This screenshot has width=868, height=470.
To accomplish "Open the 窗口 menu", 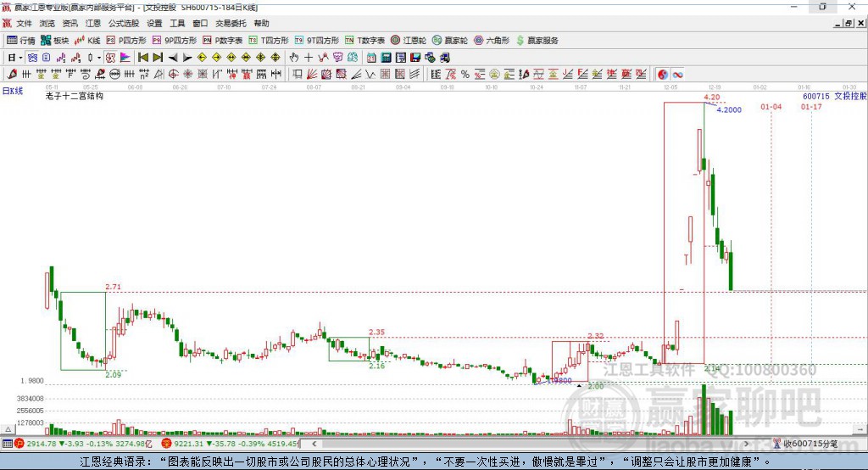I will (x=200, y=23).
